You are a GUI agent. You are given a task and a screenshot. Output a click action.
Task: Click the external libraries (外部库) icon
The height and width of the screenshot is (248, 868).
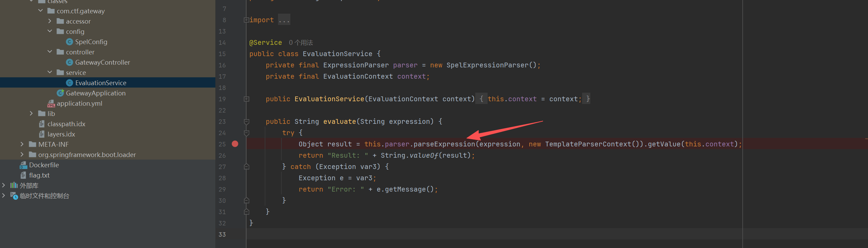[x=14, y=185]
